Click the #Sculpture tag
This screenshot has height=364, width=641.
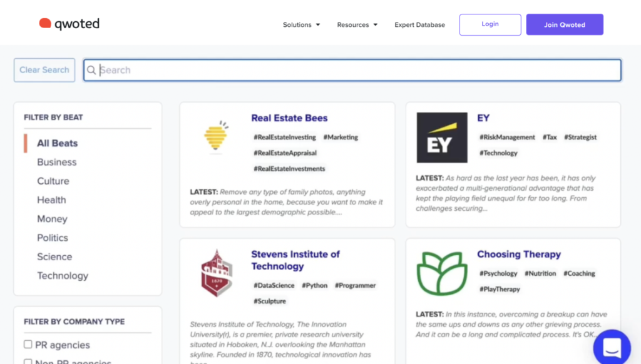[270, 301]
